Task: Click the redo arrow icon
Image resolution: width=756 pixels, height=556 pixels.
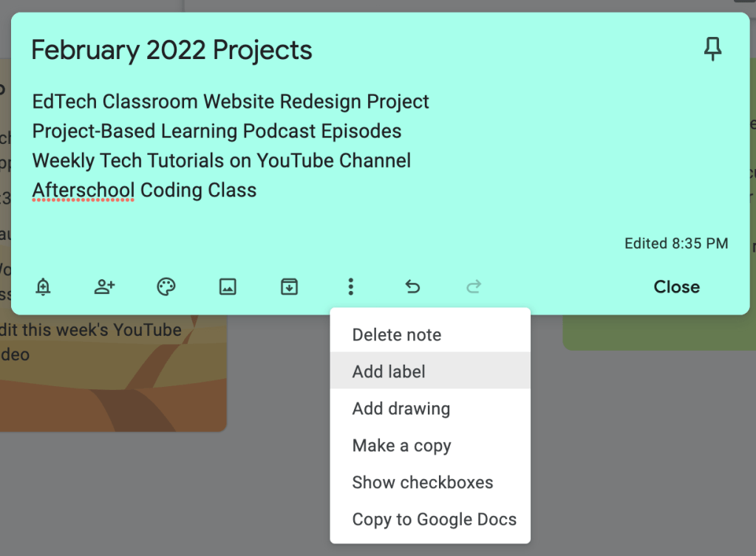Action: (x=474, y=287)
